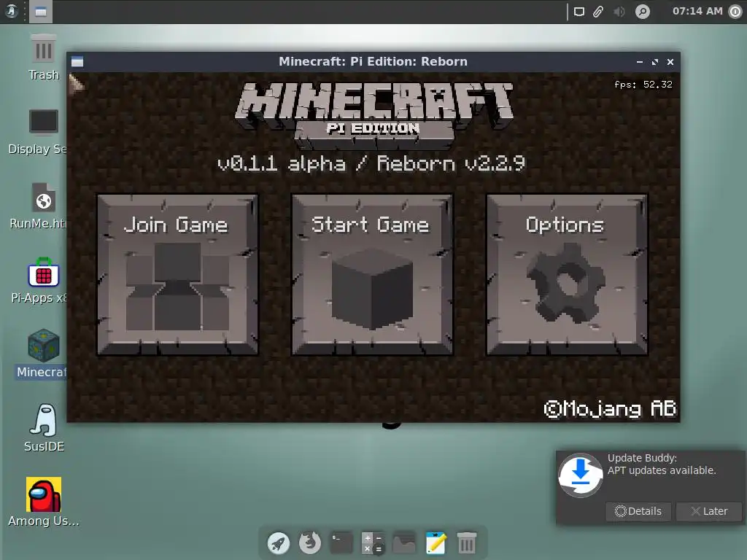Open the Options menu with gear
The height and width of the screenshot is (560, 747).
point(567,275)
